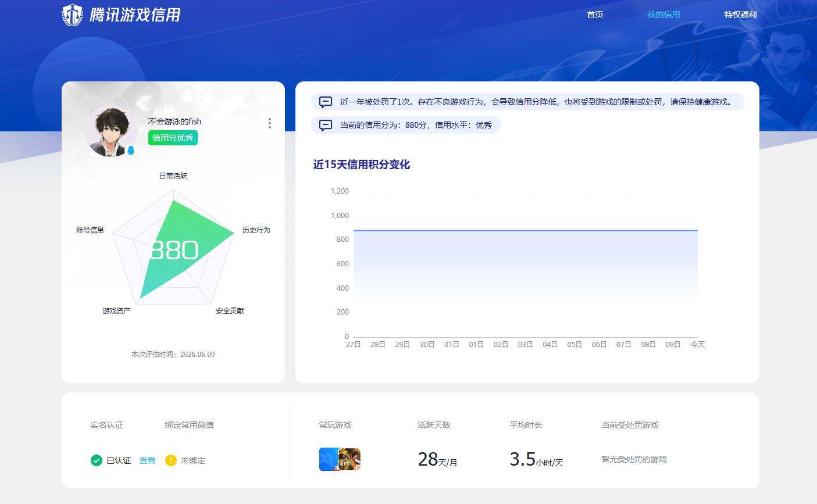This screenshot has height=504, width=817.
Task: Click the green verified checkmark icon
Action: pos(97,460)
